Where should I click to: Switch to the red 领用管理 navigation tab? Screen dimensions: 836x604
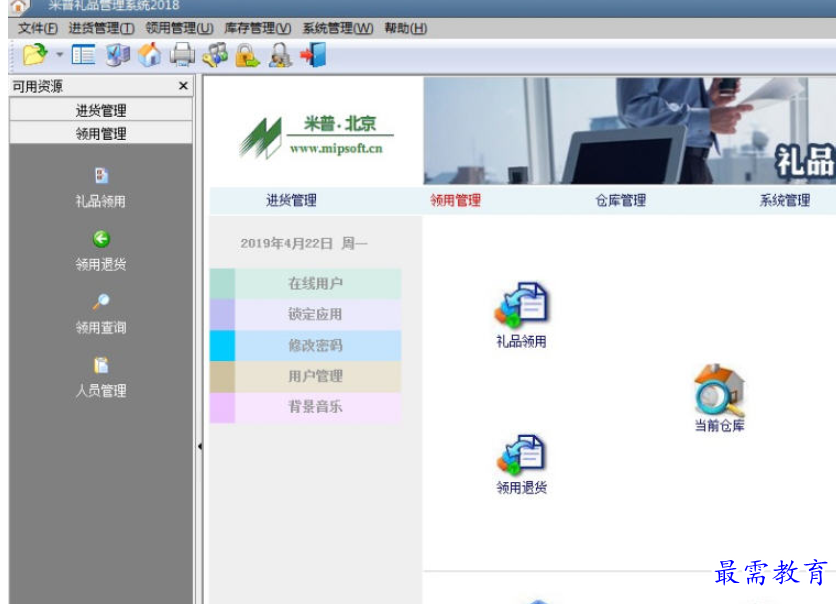[x=456, y=200]
